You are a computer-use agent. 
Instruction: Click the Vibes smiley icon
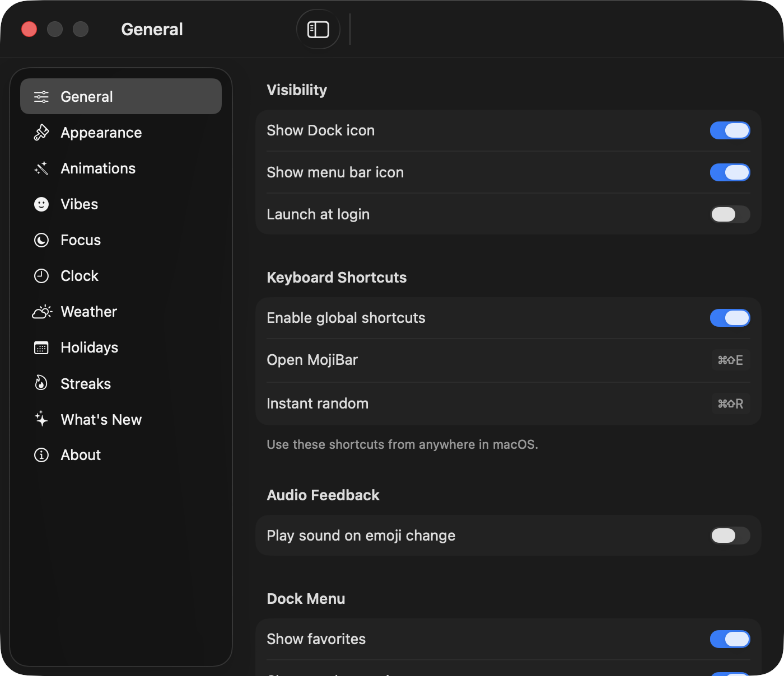tap(41, 204)
